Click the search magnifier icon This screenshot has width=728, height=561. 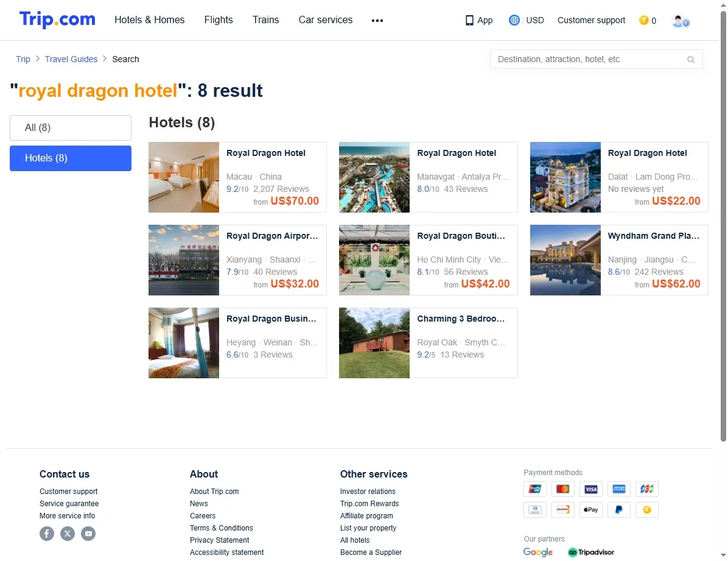pyautogui.click(x=691, y=60)
